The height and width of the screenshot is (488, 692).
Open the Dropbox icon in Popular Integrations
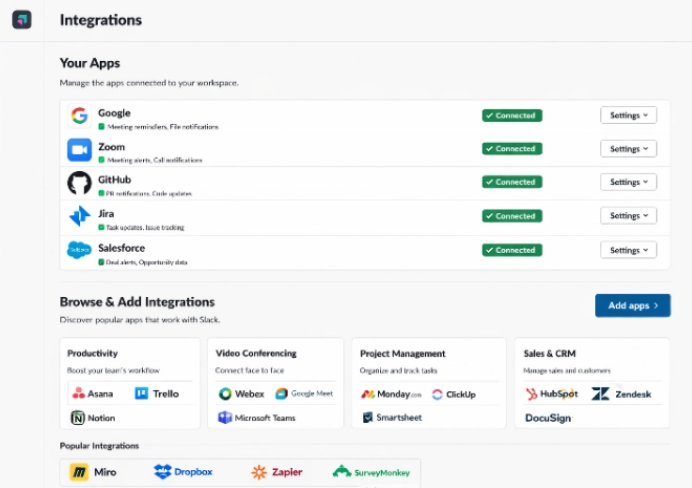[162, 472]
